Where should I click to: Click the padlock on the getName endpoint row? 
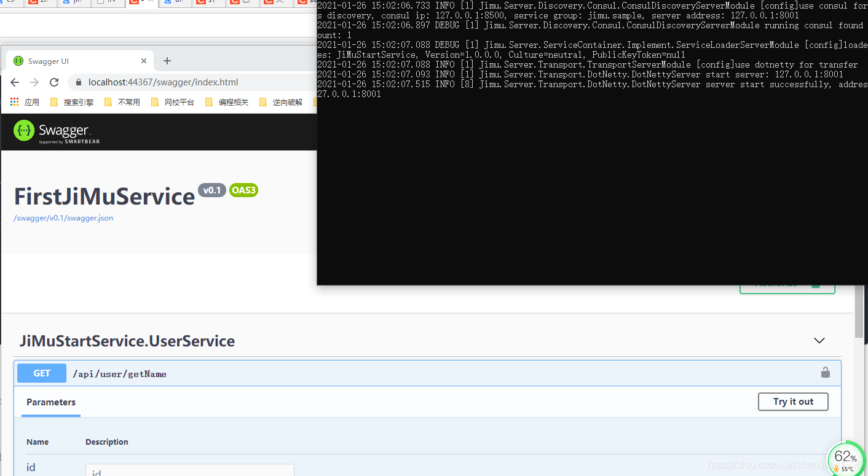coord(826,373)
